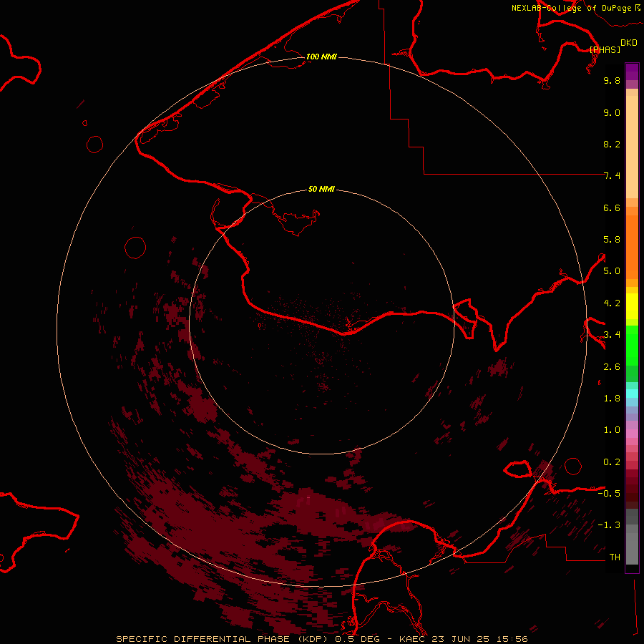Pick the cyan band of the color bar
644x644 pixels.
coord(632,394)
